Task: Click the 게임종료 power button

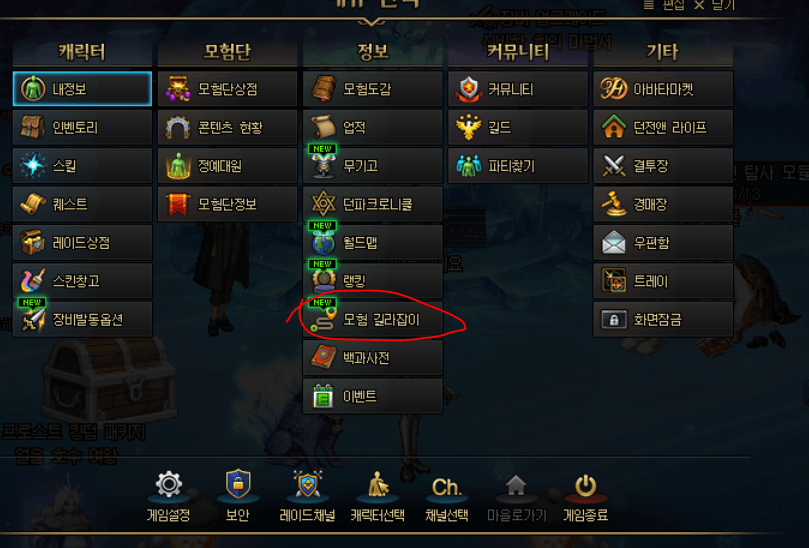Action: click(586, 498)
